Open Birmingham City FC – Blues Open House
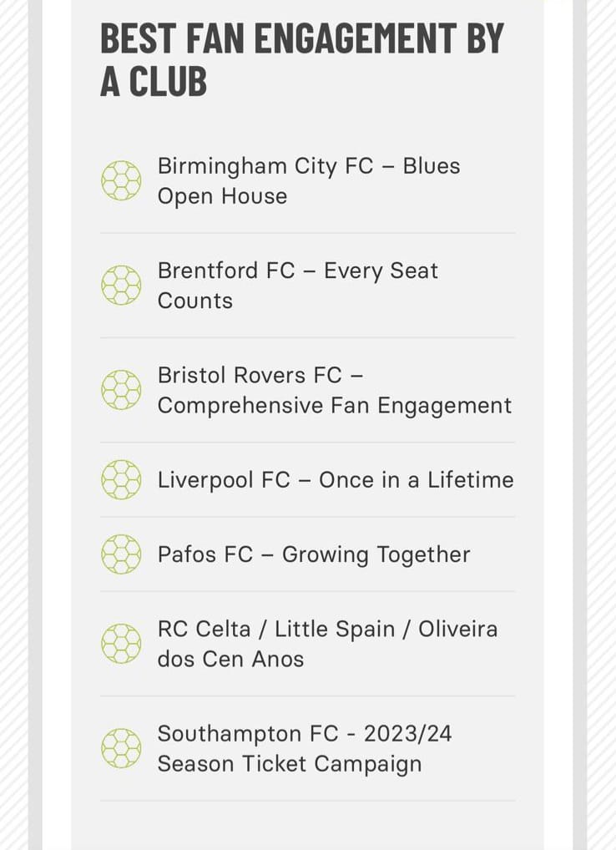 click(x=309, y=180)
